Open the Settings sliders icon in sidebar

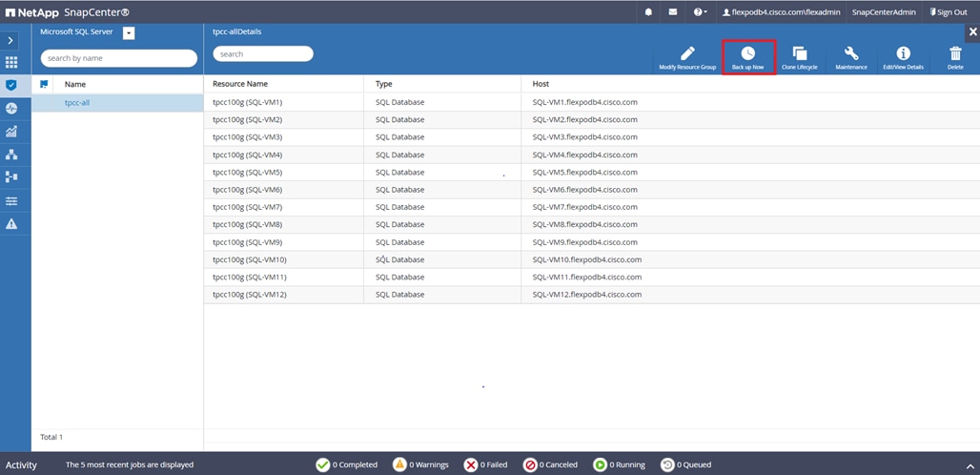[10, 200]
